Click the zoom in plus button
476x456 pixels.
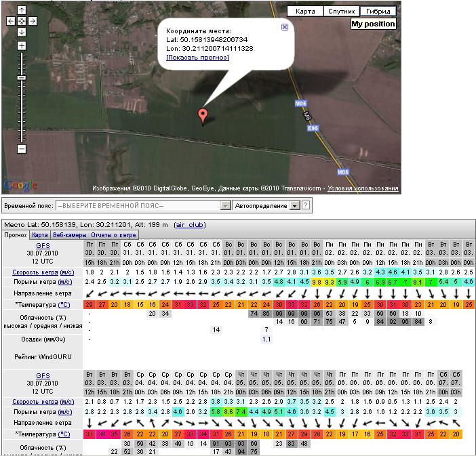point(22,46)
